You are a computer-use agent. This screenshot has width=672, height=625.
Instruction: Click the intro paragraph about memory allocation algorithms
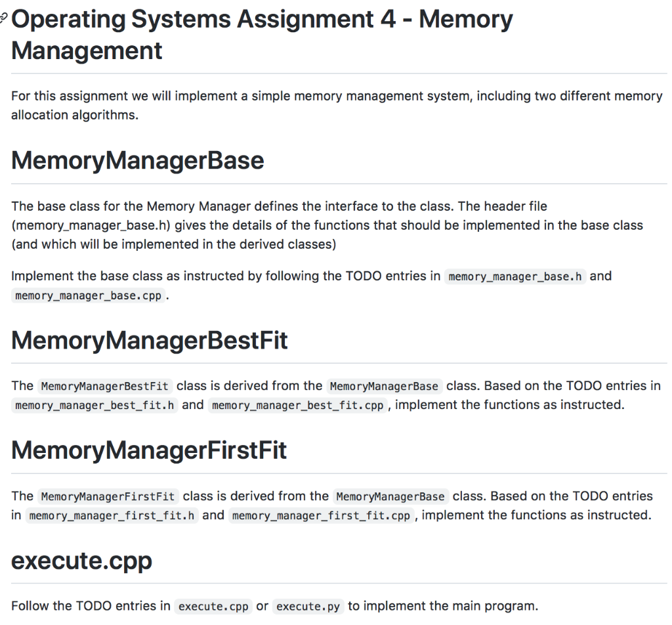[x=337, y=106]
